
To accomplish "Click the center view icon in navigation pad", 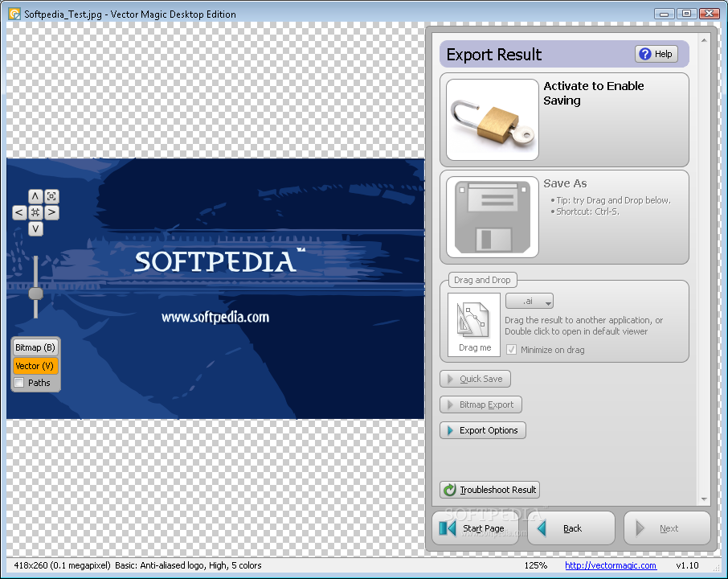I will [35, 212].
